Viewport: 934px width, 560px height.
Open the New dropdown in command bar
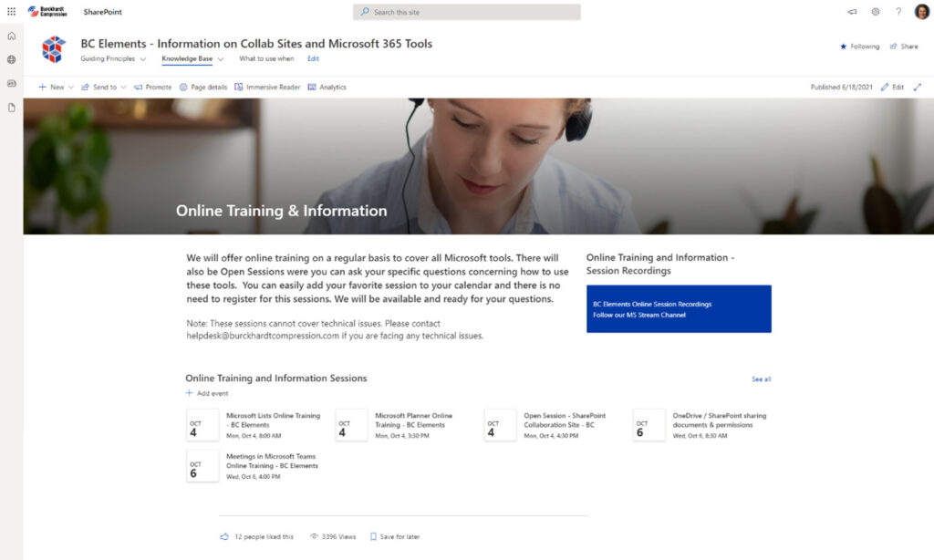tap(56, 88)
